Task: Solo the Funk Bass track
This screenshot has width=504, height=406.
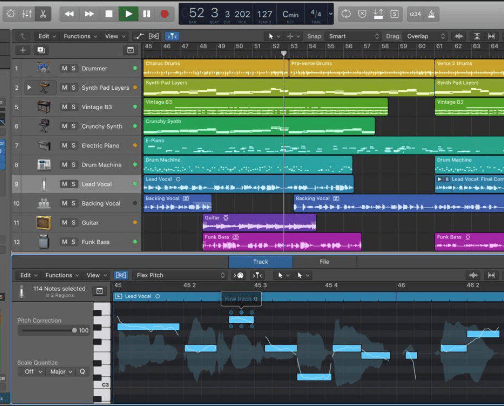Action: 73,242
